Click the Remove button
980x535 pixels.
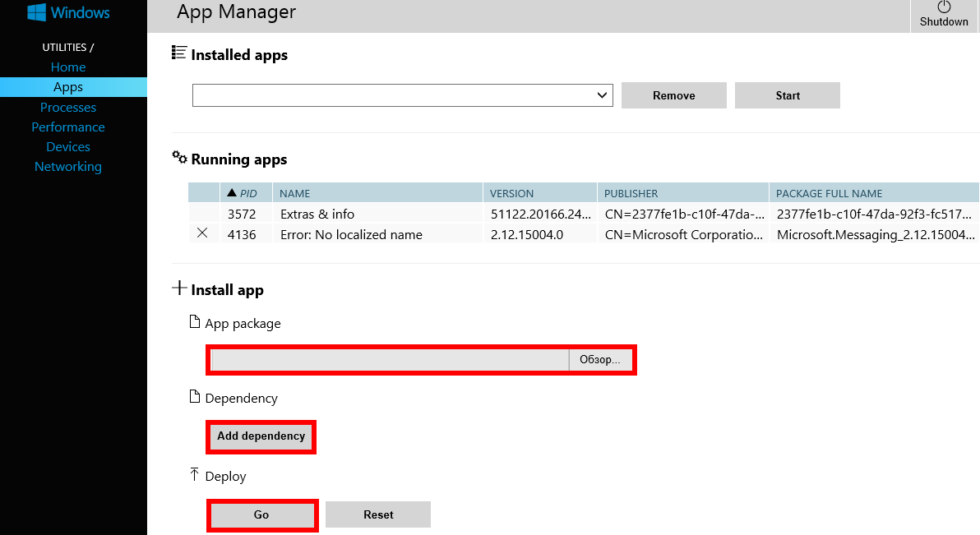click(x=674, y=95)
